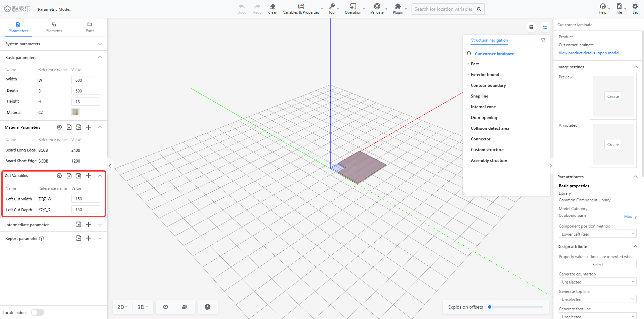Image resolution: width=644 pixels, height=319 pixels.
Task: Click Report parameter import file icon
Action: (79, 238)
